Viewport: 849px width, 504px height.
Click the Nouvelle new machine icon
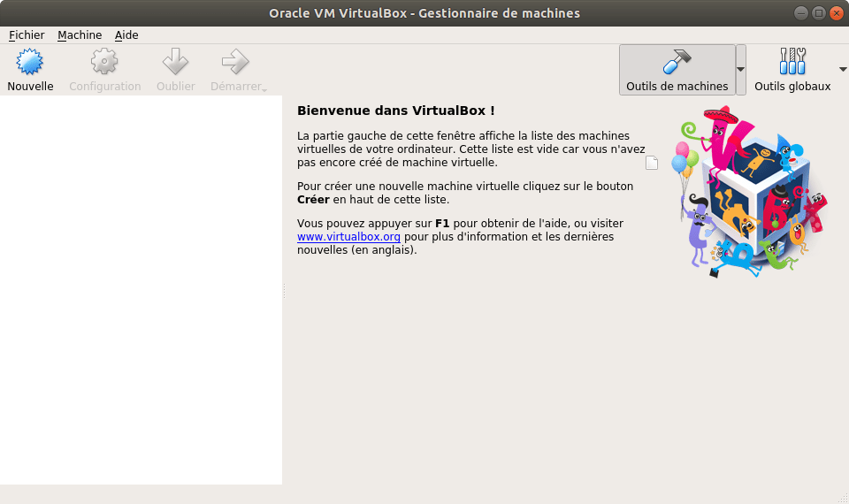click(30, 62)
